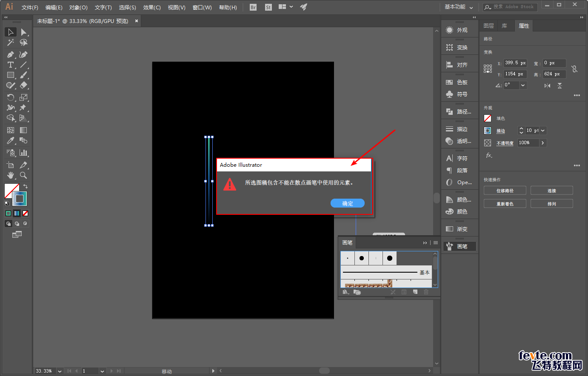Choose the Line Segment tool

point(24,65)
